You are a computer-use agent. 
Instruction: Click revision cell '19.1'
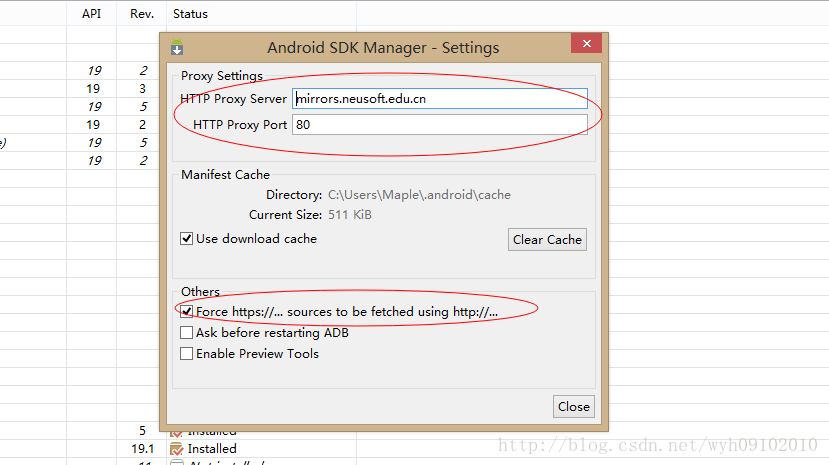pos(143,449)
